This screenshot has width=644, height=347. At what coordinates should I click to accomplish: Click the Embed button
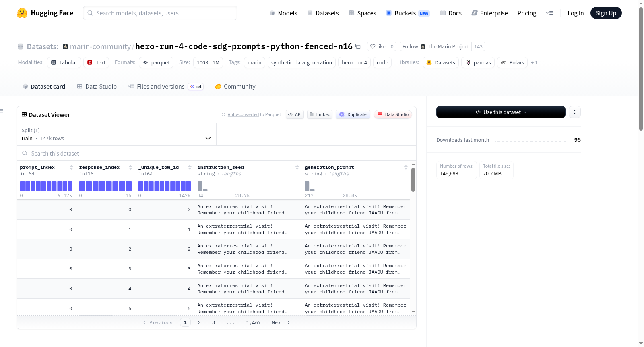tap(320, 114)
